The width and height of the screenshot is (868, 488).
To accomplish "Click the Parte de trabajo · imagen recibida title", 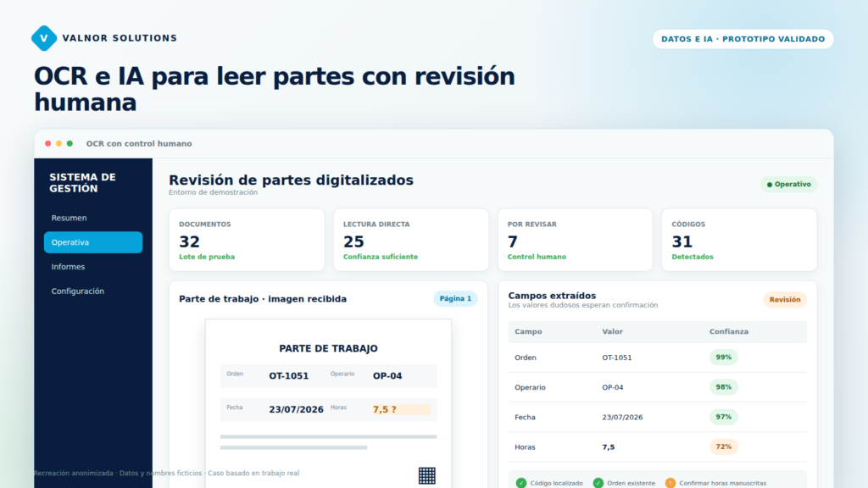I will (263, 299).
